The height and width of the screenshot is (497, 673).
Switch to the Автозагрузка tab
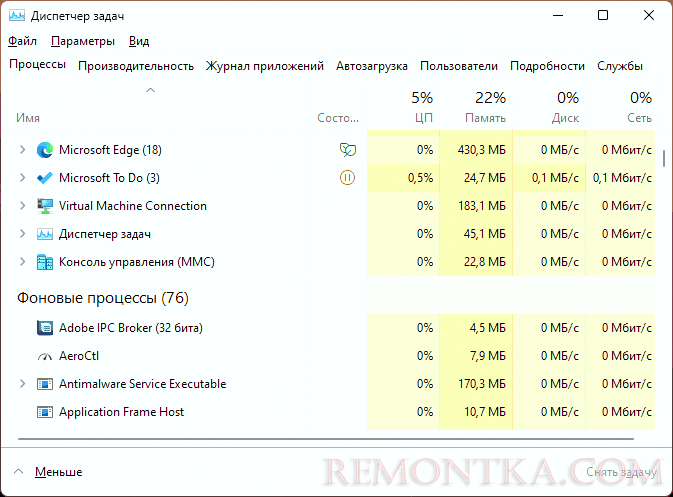[372, 66]
